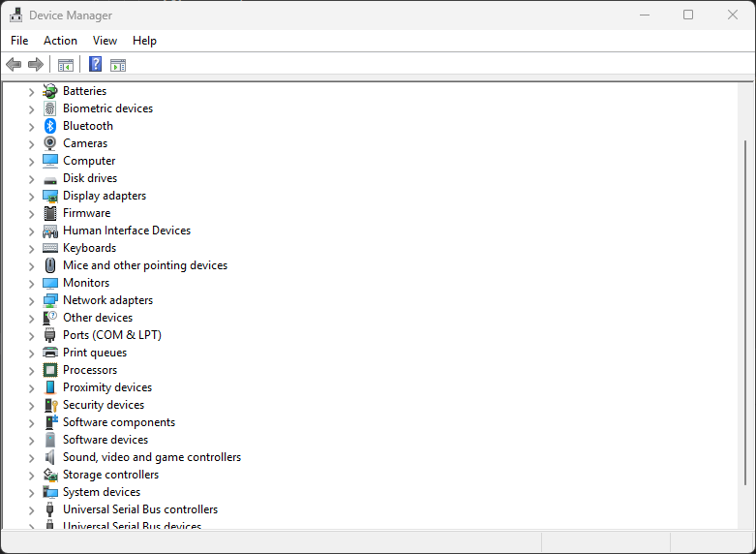Select the Storage controllers label

[111, 475]
